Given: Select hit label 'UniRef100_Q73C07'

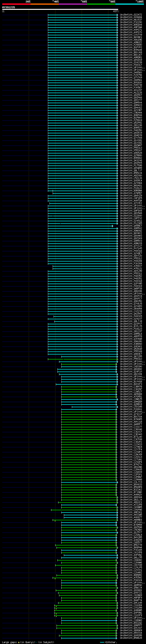Looking at the screenshot, I should coord(131,414).
